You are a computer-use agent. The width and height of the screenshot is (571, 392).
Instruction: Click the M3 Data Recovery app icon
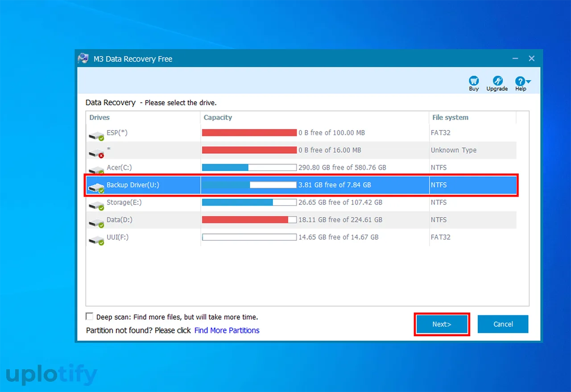pos(83,58)
